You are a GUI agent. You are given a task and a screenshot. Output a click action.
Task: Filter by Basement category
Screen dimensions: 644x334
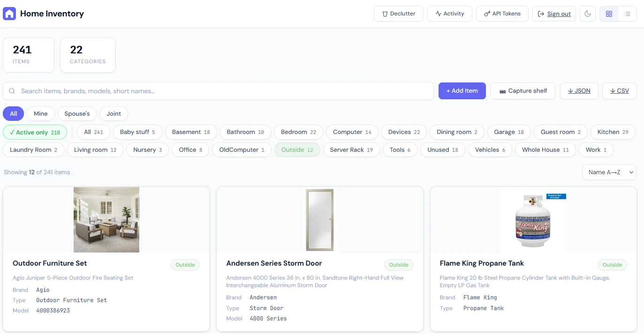tap(191, 132)
